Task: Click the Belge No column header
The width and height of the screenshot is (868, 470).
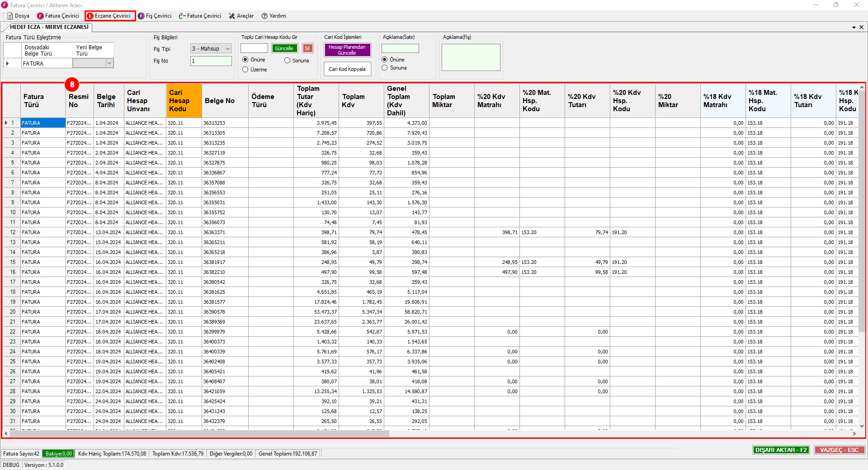Action: tap(225, 101)
